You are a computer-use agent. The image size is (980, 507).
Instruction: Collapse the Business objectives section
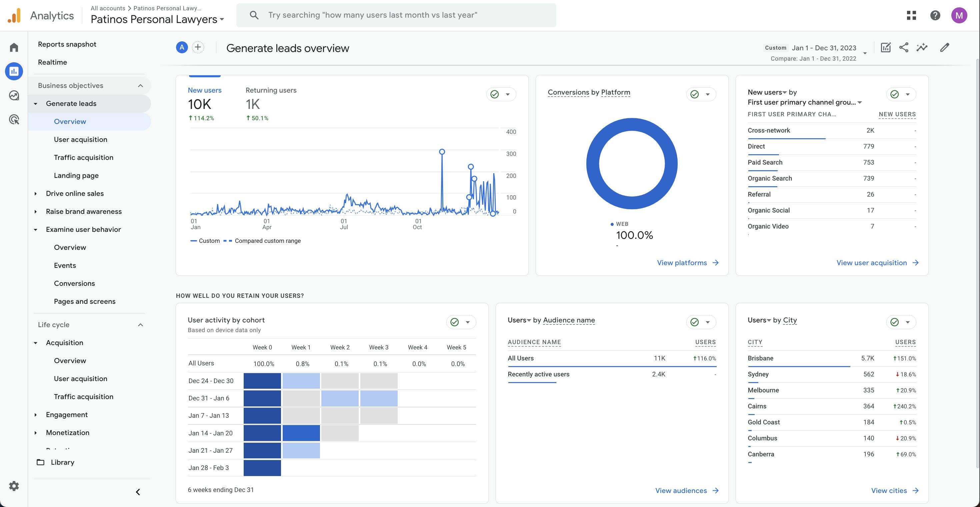click(140, 86)
